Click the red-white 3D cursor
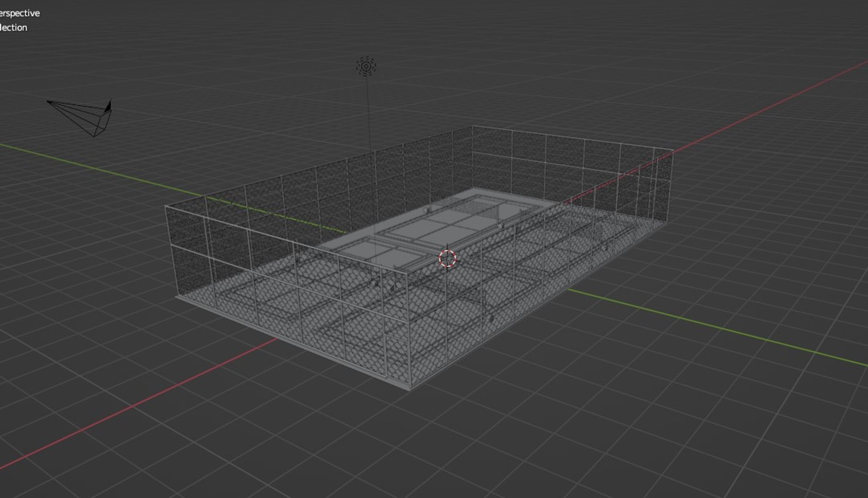Screen dimensions: 868x498 coord(447,258)
